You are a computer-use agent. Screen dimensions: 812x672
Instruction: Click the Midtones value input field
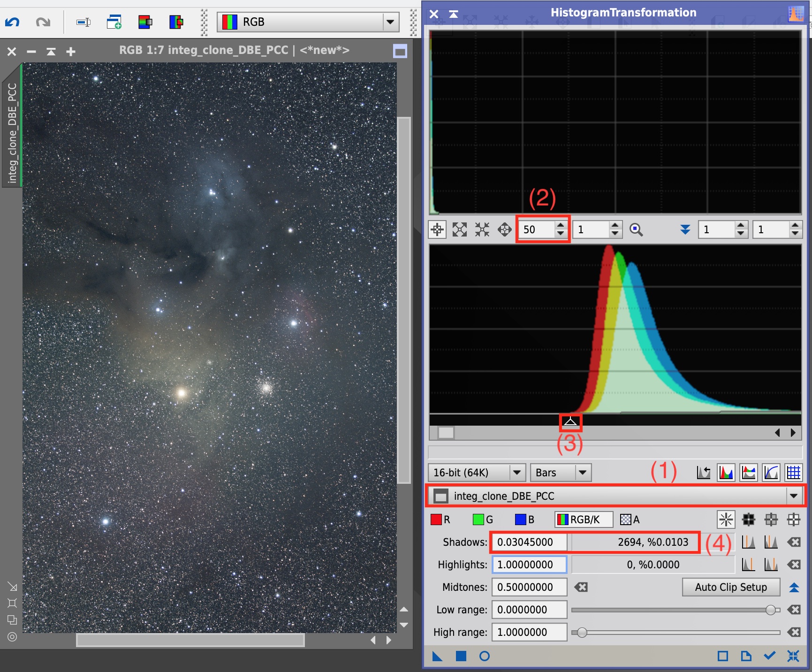click(529, 587)
